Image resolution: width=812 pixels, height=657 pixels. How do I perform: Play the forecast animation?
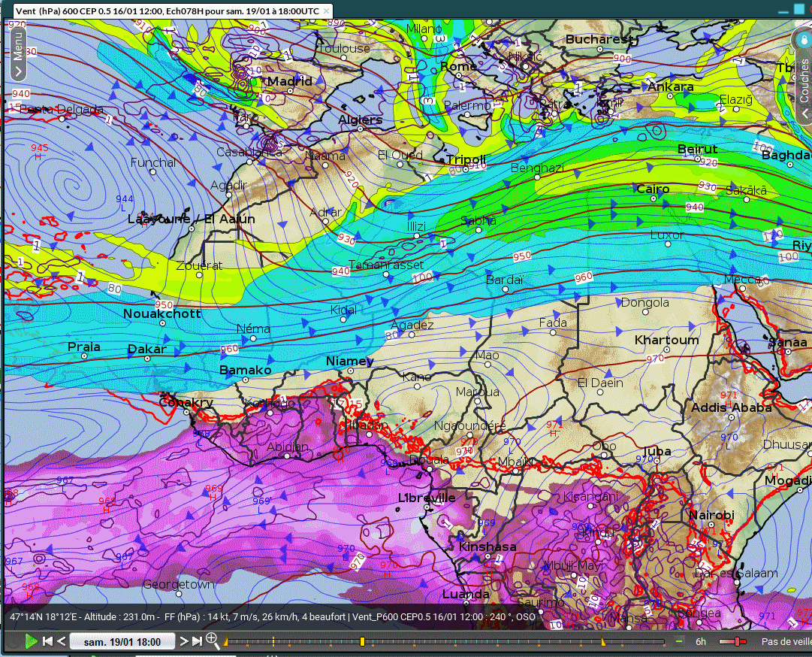tap(31, 641)
